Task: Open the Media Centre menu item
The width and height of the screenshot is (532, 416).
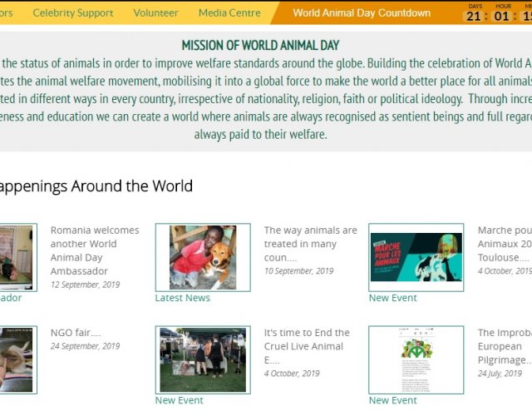Action: click(x=229, y=13)
